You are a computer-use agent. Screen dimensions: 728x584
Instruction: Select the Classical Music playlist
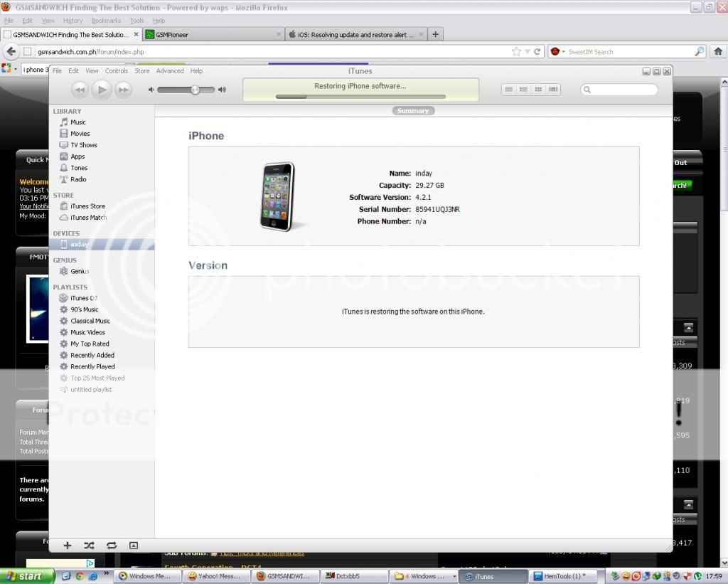coord(90,321)
